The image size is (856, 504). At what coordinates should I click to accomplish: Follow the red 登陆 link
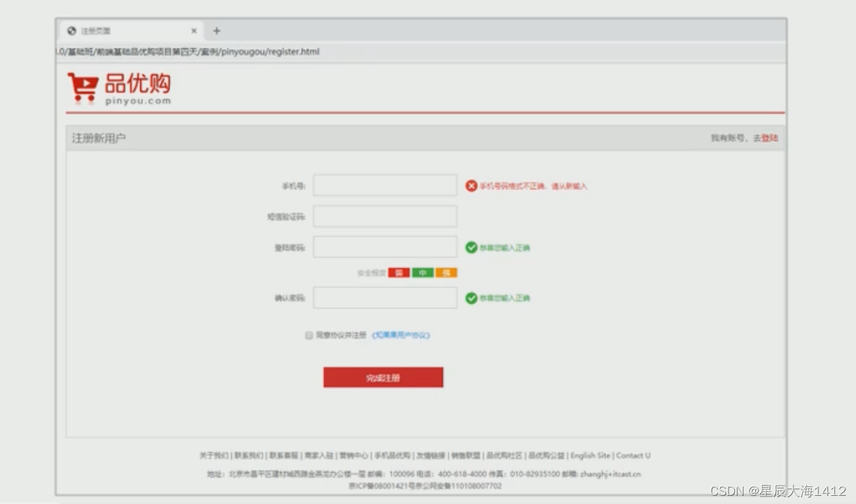pyautogui.click(x=770, y=138)
